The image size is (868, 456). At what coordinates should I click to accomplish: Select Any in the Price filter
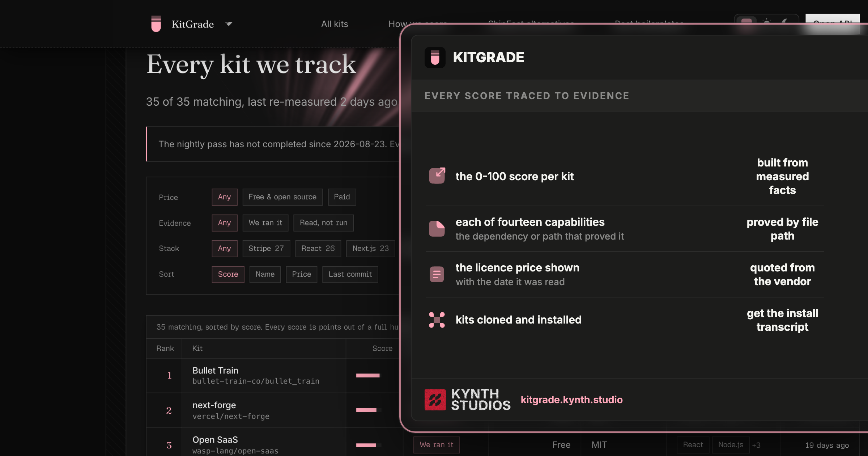(x=225, y=197)
